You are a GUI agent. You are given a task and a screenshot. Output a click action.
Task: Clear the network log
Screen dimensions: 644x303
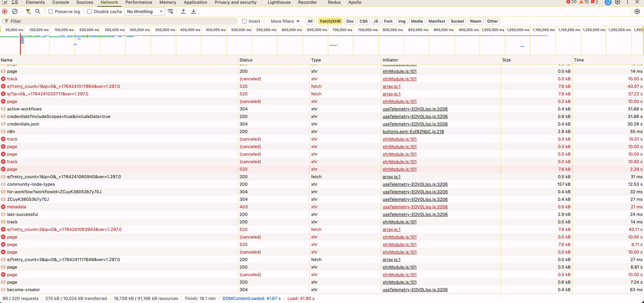pos(14,11)
